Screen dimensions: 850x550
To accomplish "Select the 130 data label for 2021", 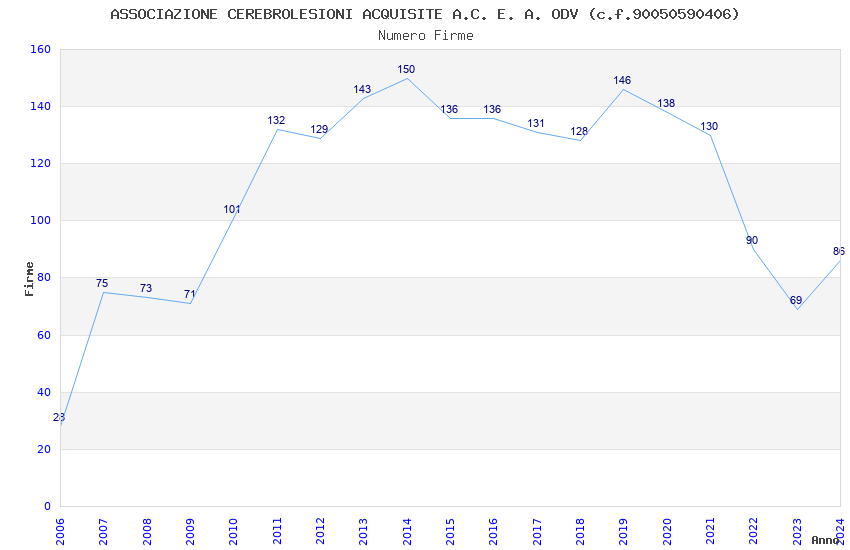I will (709, 126).
